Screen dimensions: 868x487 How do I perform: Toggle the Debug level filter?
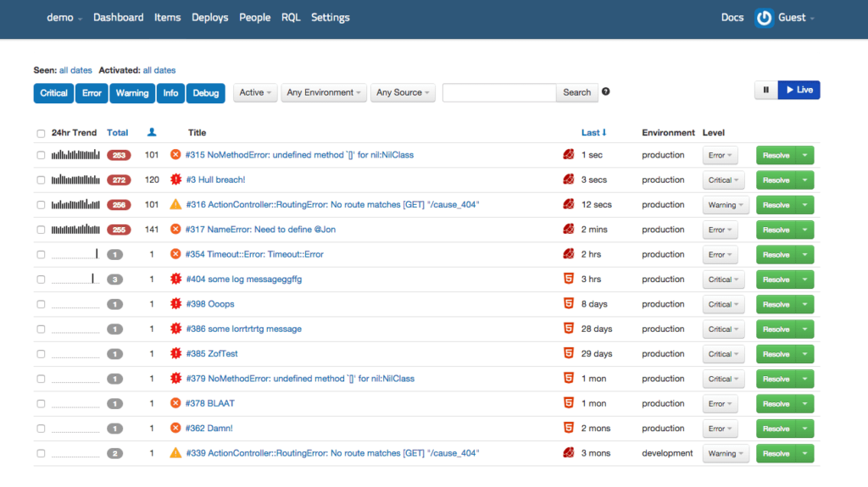click(206, 93)
